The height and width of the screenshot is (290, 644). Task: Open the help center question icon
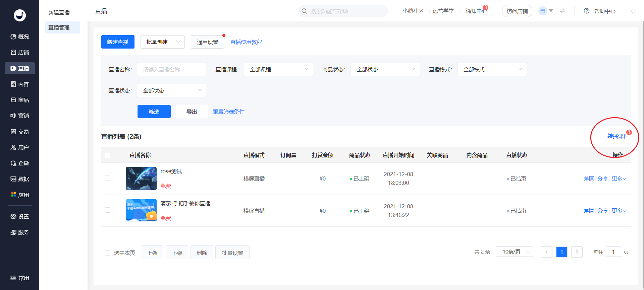click(586, 11)
